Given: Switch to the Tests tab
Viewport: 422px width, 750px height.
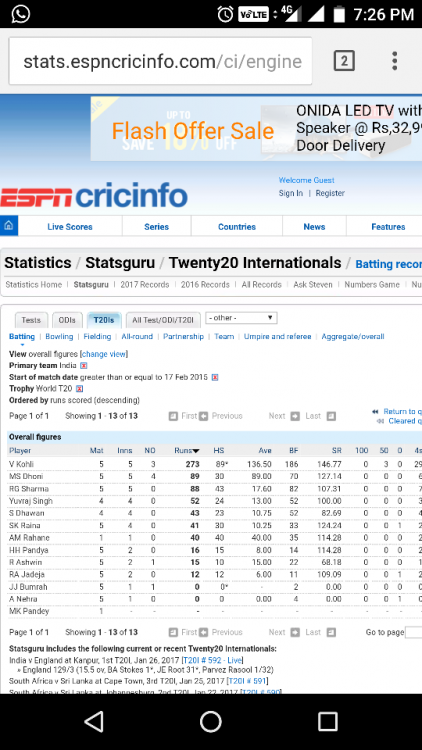Looking at the screenshot, I should 31,320.
